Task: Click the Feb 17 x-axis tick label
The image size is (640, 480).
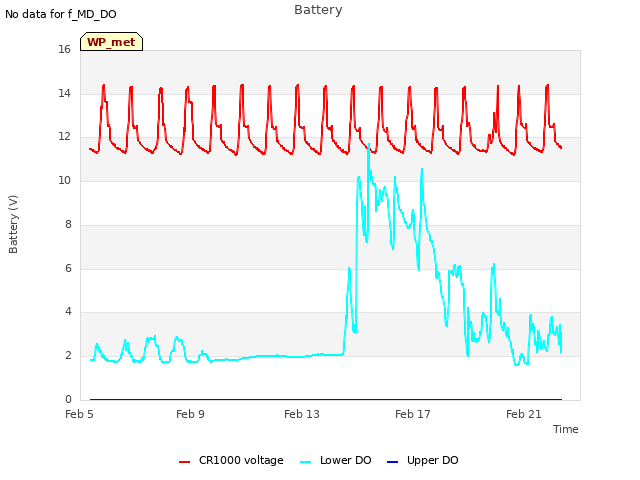Action: click(413, 414)
